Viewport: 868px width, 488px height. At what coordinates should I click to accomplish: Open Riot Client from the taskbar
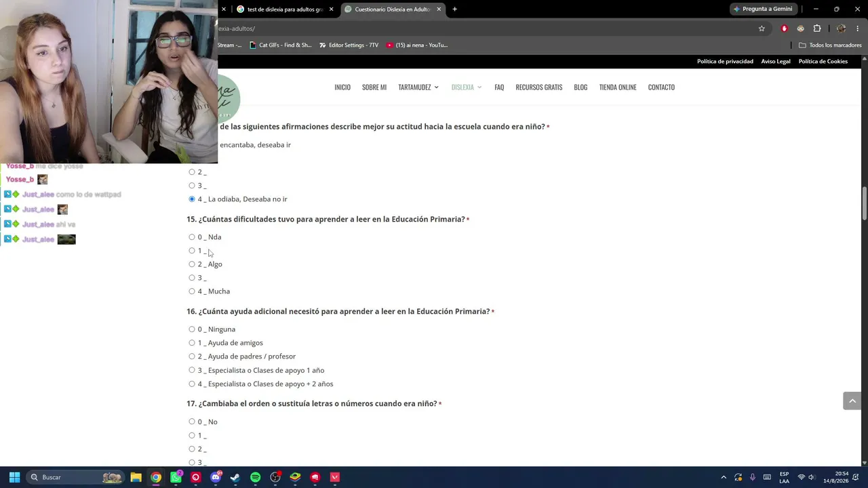pyautogui.click(x=315, y=477)
